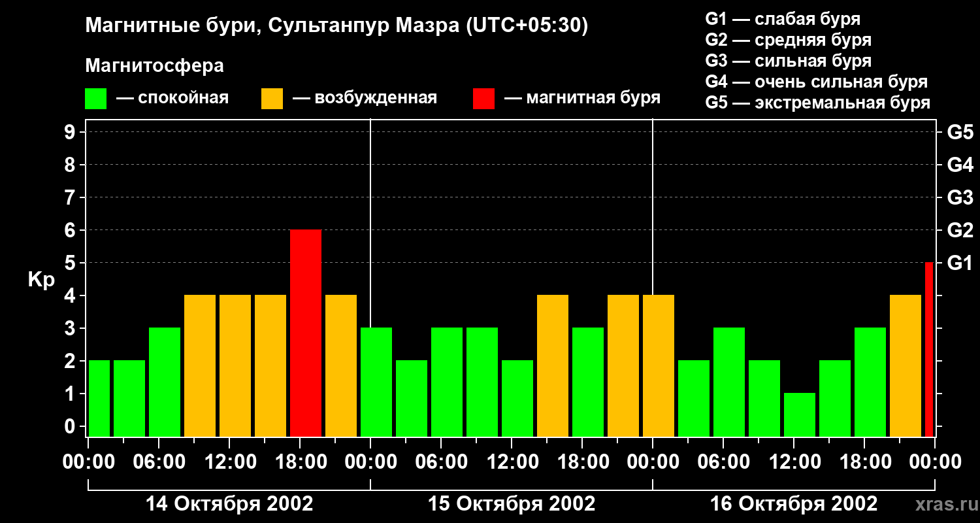Click the G1 — слабая буря line
The width and height of the screenshot is (980, 523).
pyautogui.click(x=783, y=18)
